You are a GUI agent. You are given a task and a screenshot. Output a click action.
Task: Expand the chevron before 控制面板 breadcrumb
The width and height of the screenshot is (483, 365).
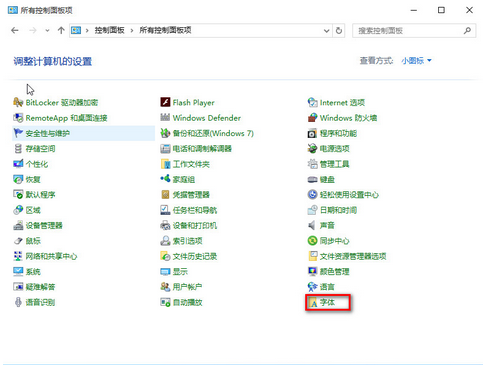[87, 31]
